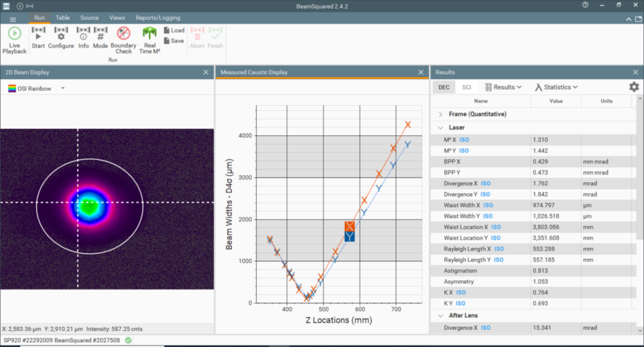Close the 2D Beam Display panel
Viewport: 644px width, 347px height.
point(206,72)
